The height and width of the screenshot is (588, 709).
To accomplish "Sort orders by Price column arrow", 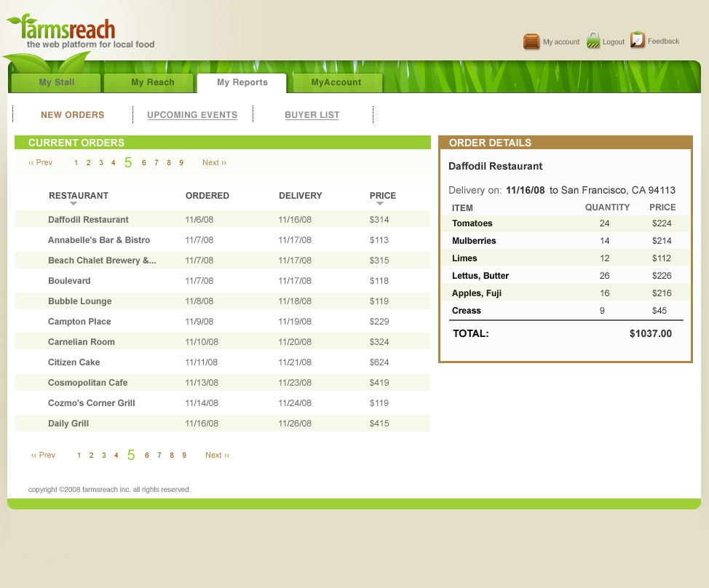I will point(380,204).
